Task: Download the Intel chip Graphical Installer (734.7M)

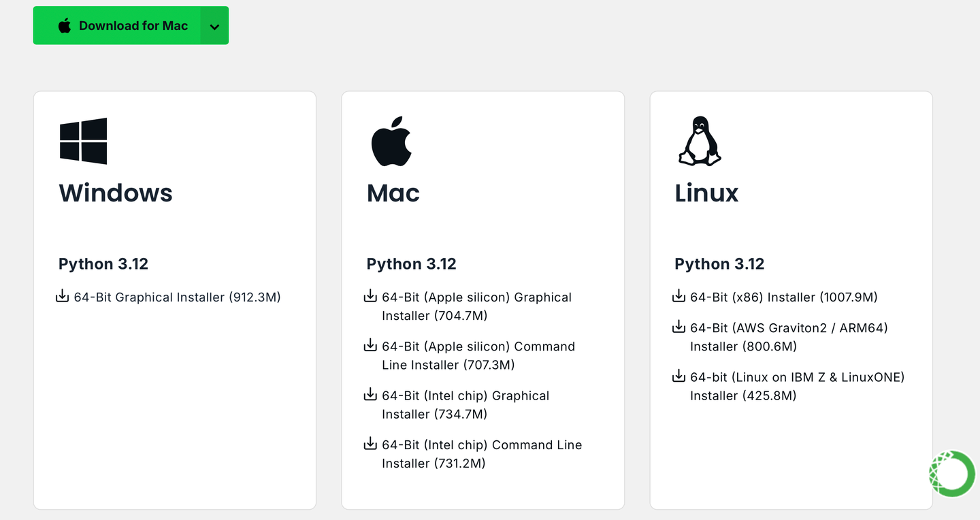Action: (x=465, y=405)
